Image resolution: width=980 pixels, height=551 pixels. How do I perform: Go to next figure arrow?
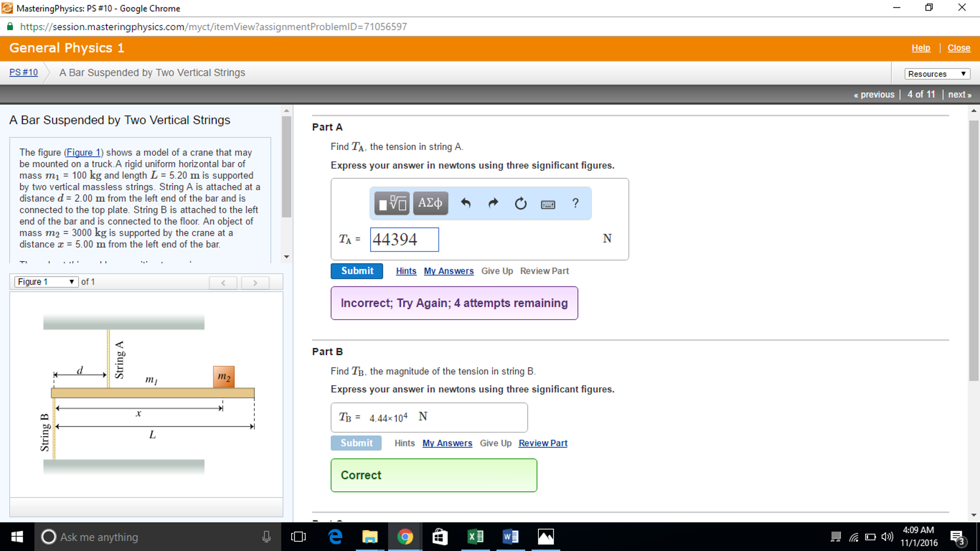255,283
